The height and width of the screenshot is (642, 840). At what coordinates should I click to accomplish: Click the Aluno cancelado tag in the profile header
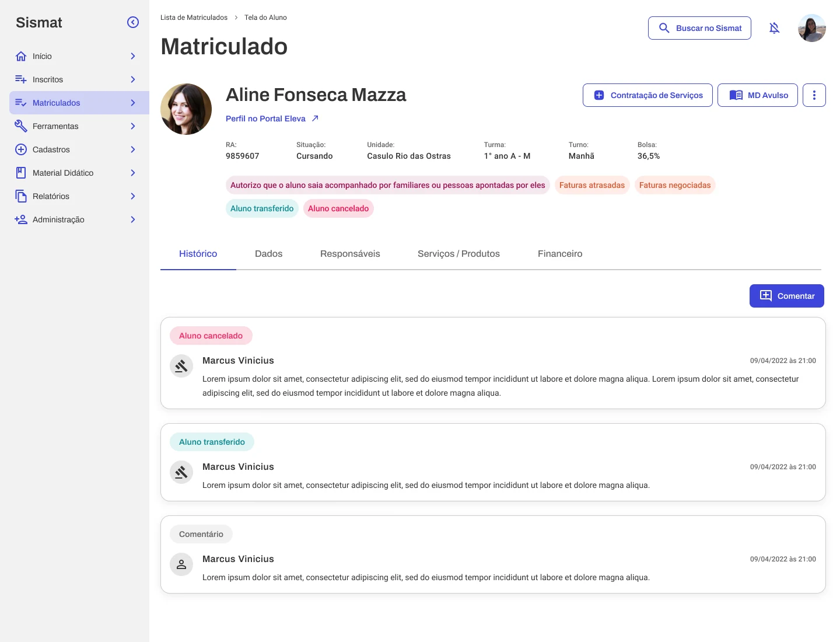[338, 208]
